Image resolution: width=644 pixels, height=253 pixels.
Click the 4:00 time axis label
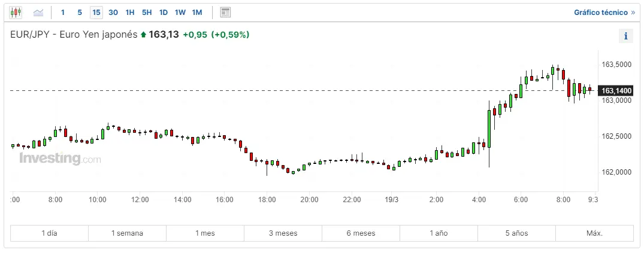pyautogui.click(x=479, y=200)
